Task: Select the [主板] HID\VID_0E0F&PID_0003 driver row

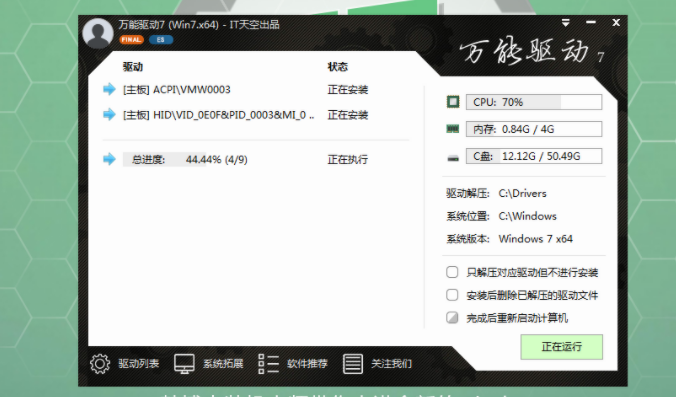Action: [219, 115]
